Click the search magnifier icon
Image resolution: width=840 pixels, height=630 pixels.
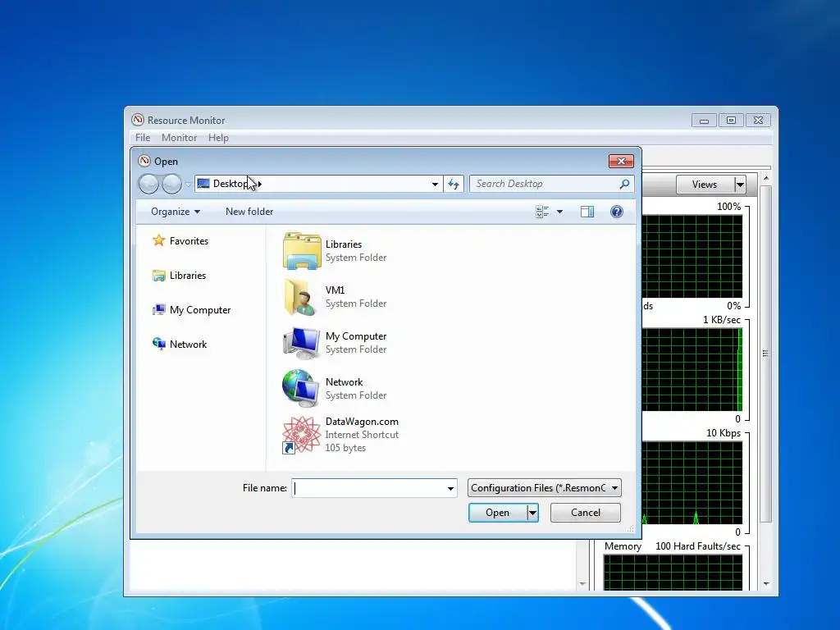pyautogui.click(x=624, y=184)
